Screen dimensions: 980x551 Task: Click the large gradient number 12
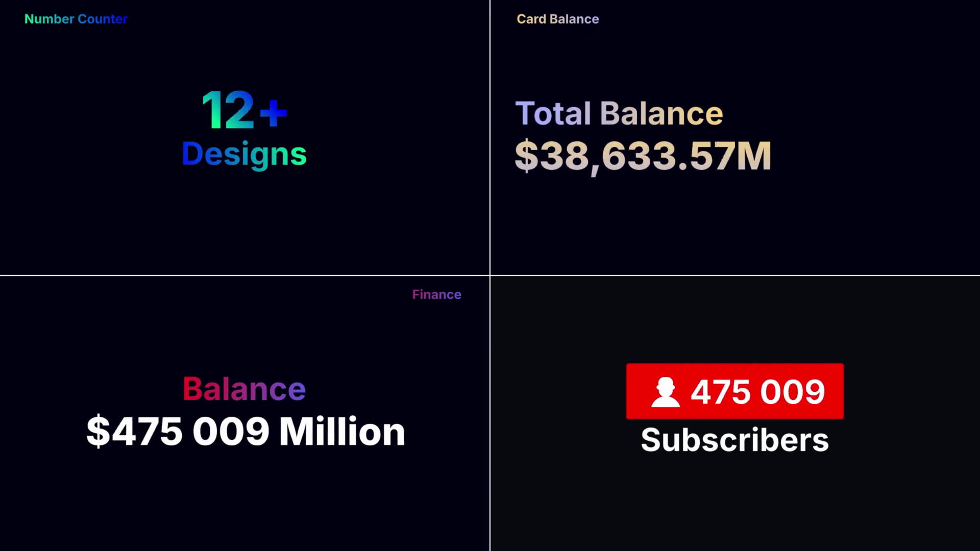[228, 110]
